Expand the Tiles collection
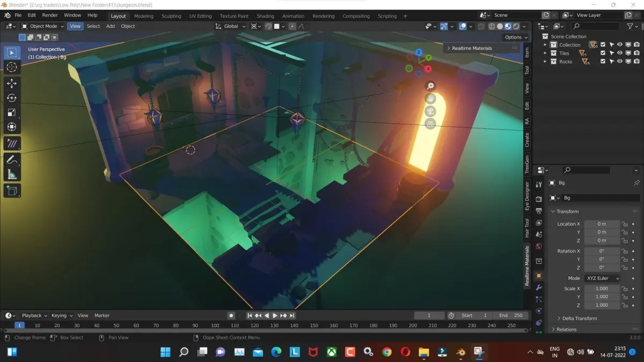The image size is (644, 362). [545, 53]
